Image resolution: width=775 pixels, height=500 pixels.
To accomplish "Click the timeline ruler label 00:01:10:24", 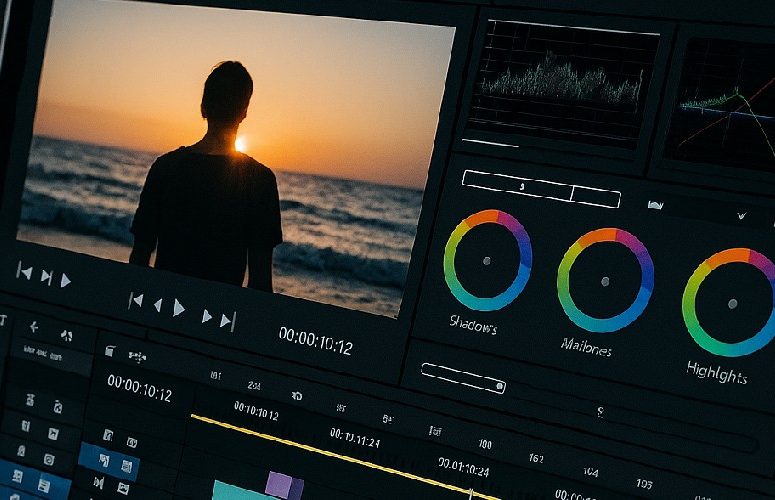I will click(463, 466).
